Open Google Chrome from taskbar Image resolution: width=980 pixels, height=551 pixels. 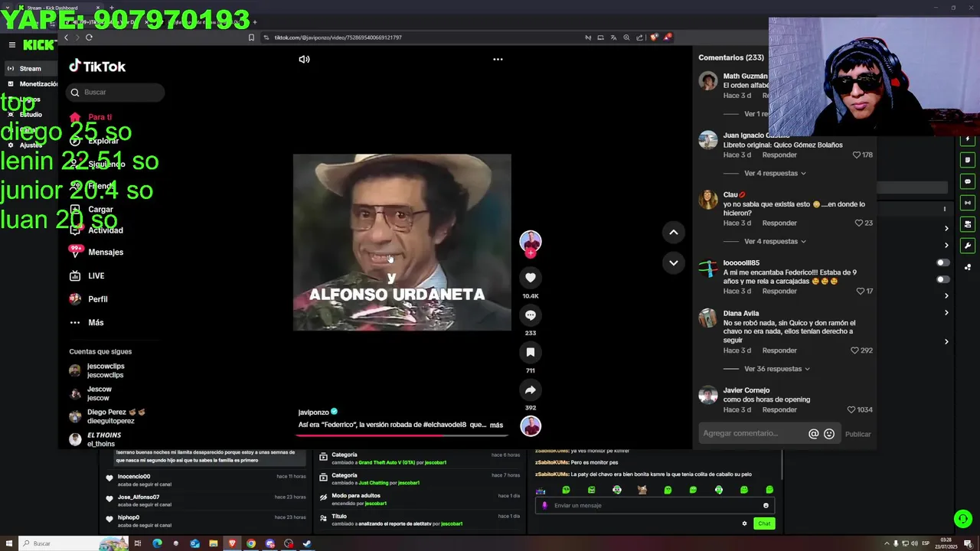[x=250, y=543]
